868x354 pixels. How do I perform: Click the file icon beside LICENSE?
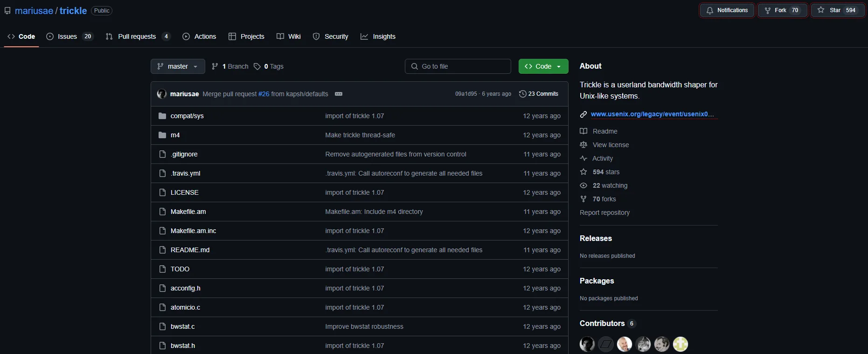click(162, 192)
